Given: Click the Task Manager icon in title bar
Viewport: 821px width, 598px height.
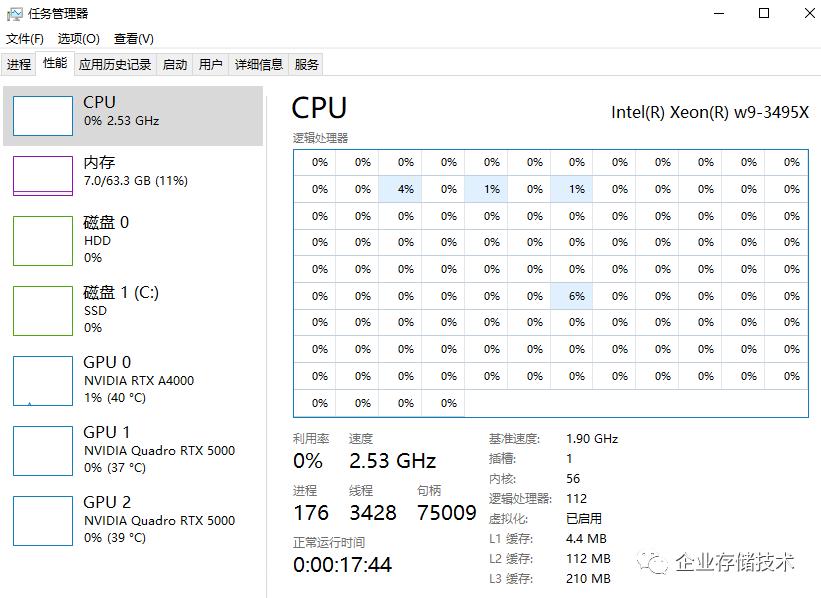Looking at the screenshot, I should coord(14,13).
